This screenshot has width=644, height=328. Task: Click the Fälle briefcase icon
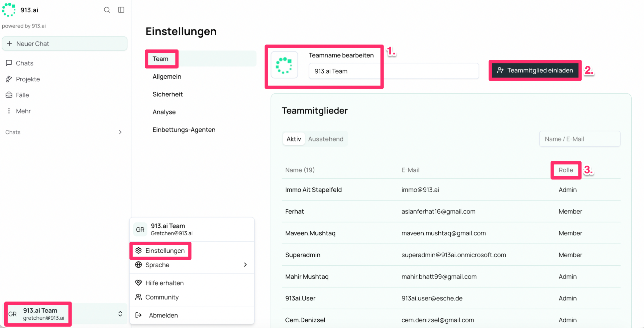pyautogui.click(x=9, y=95)
